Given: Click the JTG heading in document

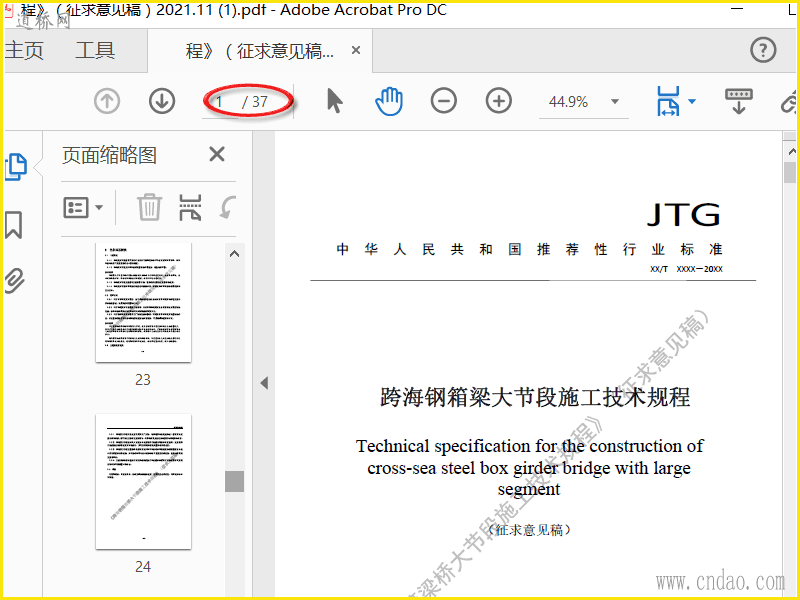Looking at the screenshot, I should (x=684, y=214).
